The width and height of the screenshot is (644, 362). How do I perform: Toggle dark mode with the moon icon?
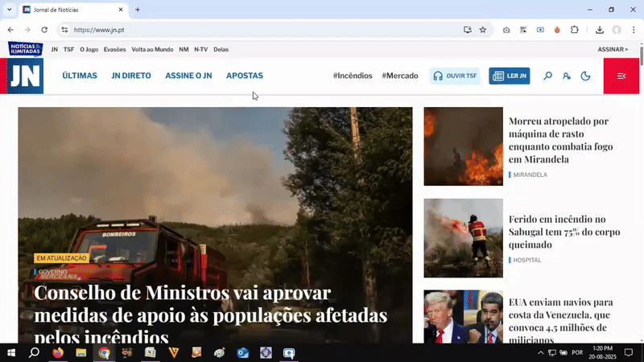tap(586, 76)
